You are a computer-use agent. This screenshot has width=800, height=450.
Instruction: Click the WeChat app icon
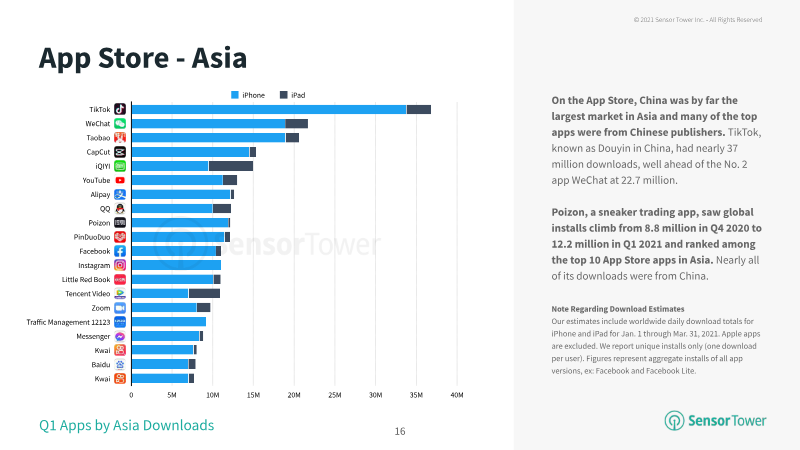tap(120, 123)
